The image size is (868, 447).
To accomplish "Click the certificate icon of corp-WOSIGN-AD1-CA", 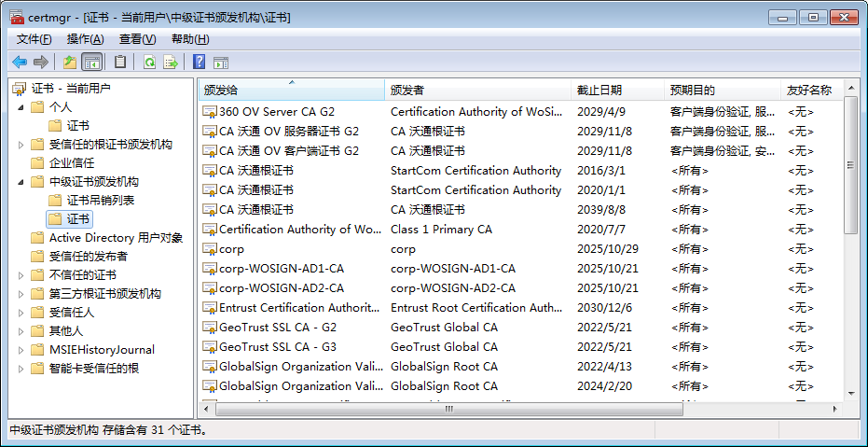I will click(x=210, y=269).
